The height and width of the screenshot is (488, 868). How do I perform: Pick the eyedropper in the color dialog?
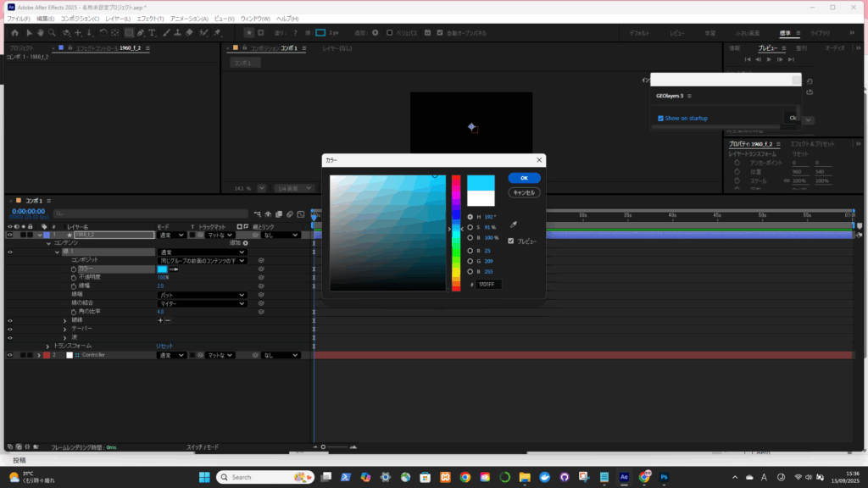click(x=513, y=225)
